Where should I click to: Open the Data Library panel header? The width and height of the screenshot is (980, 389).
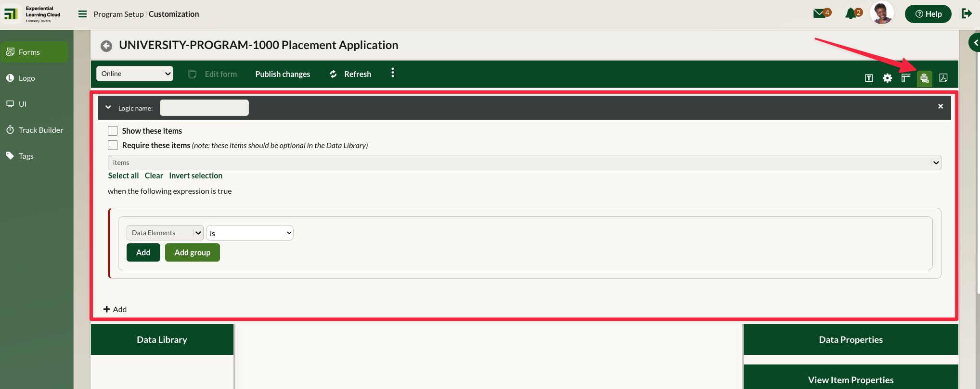point(162,339)
